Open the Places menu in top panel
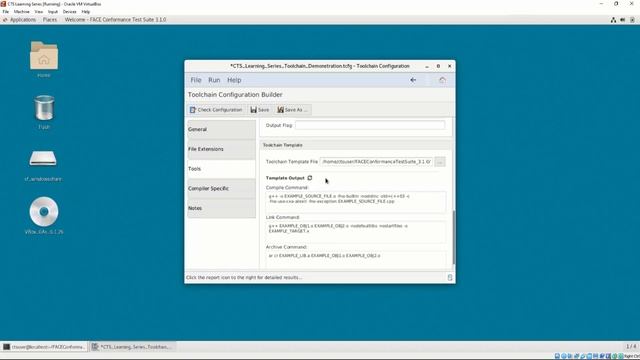Image resolution: width=640 pixels, height=360 pixels. click(50, 20)
